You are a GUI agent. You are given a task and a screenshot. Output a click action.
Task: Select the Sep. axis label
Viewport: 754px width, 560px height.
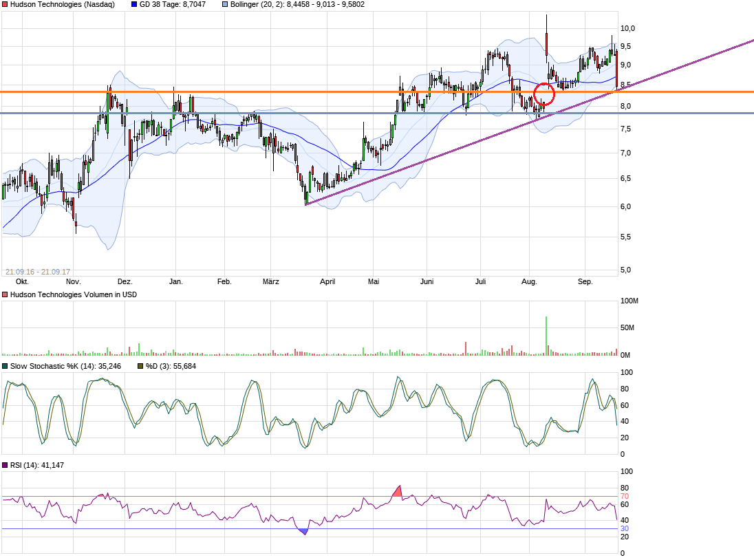pyautogui.click(x=585, y=281)
